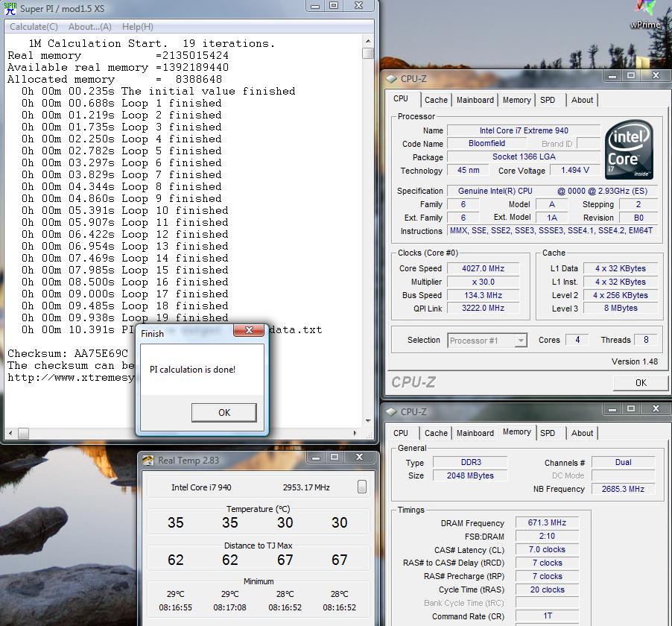Click the memory Size value 2048 MBytes
This screenshot has height=626, width=672.
(470, 475)
